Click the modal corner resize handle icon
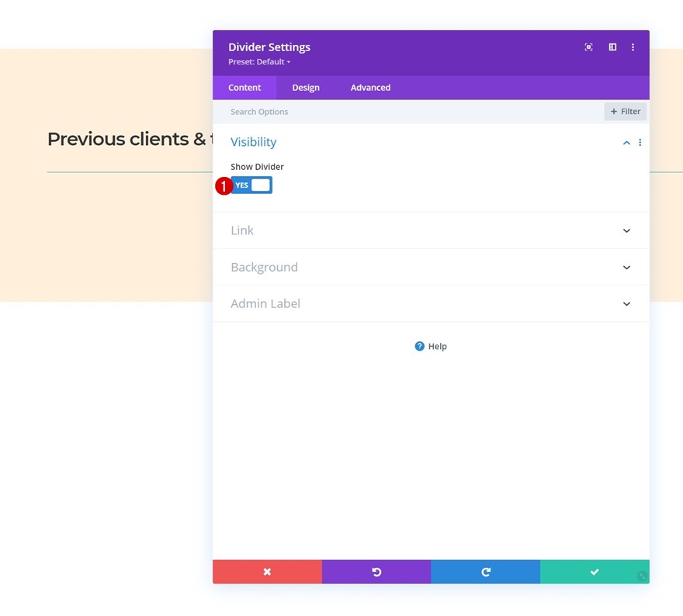 click(x=642, y=576)
